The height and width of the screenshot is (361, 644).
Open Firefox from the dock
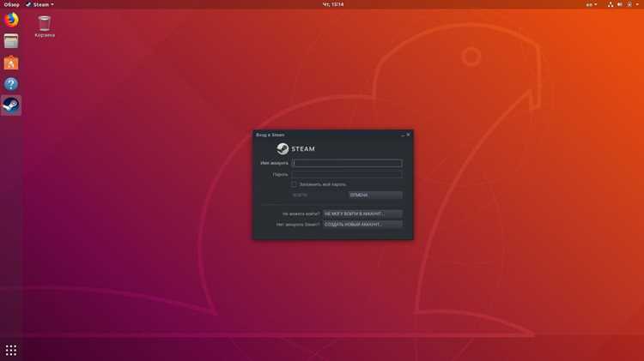(x=11, y=20)
